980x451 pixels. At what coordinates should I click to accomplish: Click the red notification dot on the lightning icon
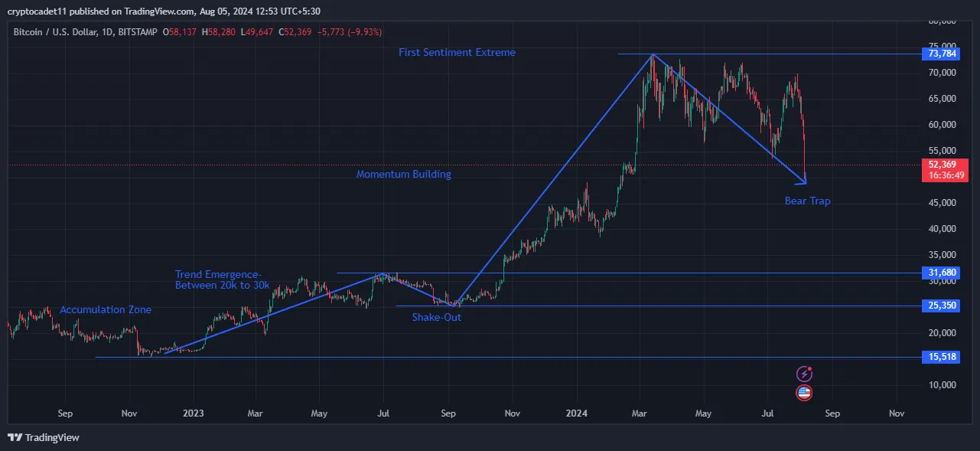click(809, 368)
